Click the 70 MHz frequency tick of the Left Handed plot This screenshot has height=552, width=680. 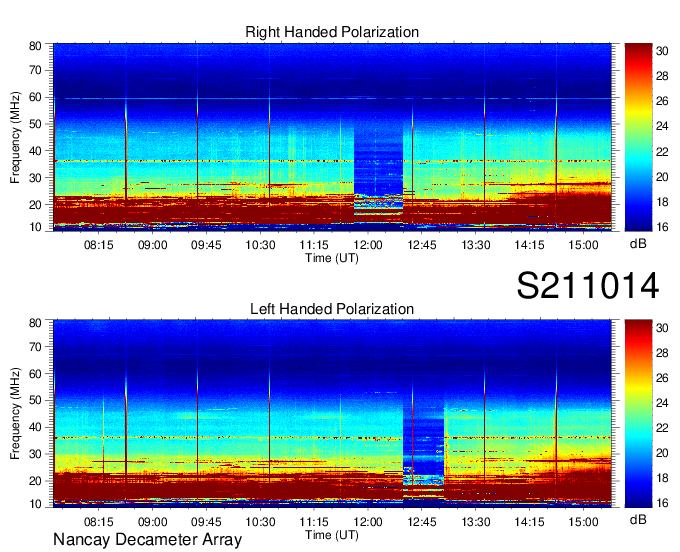[x=35, y=347]
